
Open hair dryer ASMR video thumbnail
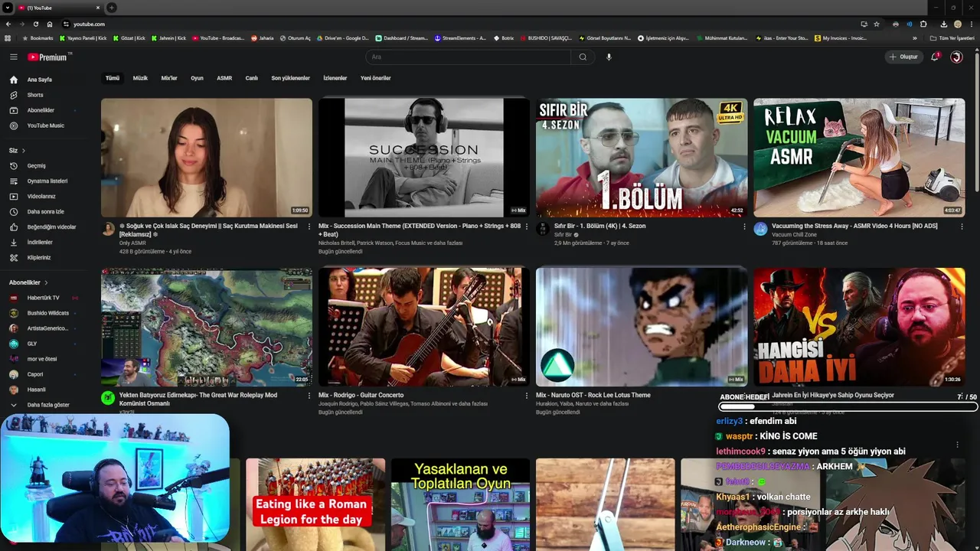[207, 158]
